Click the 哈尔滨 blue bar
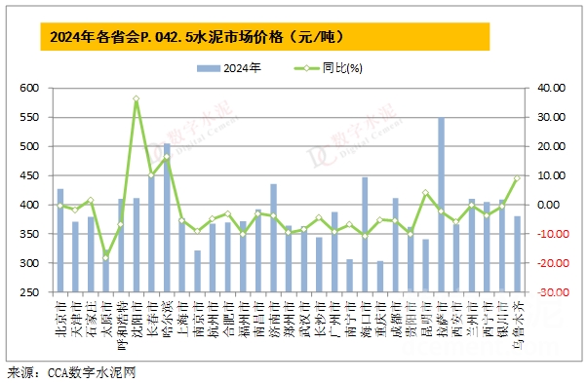The image size is (588, 383). point(167,217)
